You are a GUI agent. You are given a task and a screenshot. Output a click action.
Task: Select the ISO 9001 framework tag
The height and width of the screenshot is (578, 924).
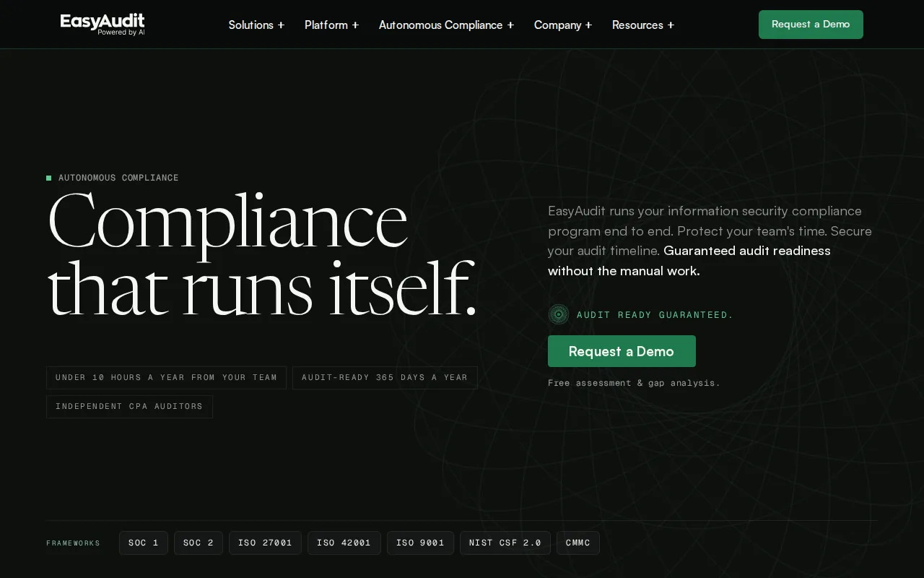(420, 543)
